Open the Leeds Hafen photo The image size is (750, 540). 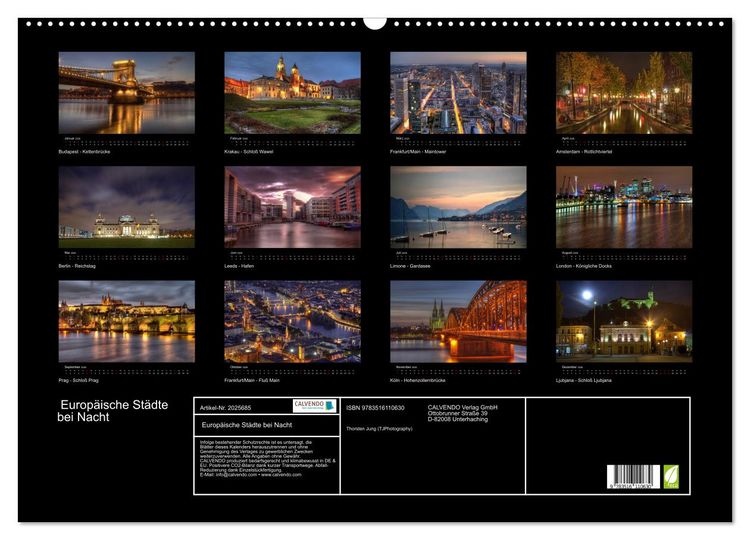coord(292,207)
